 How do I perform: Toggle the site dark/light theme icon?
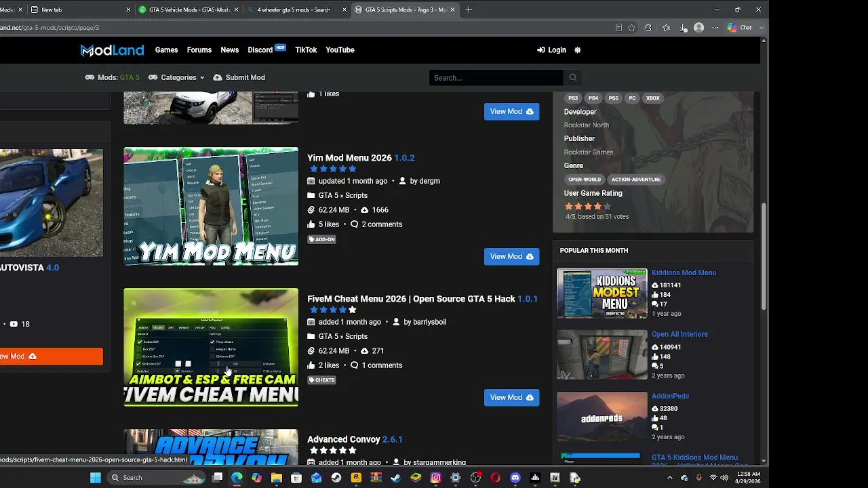pyautogui.click(x=577, y=50)
